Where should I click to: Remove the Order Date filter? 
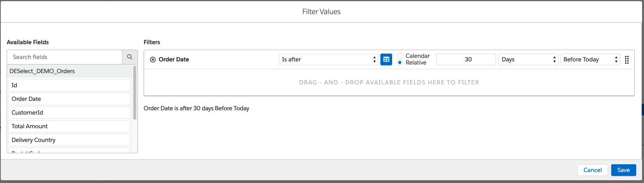[x=153, y=60]
